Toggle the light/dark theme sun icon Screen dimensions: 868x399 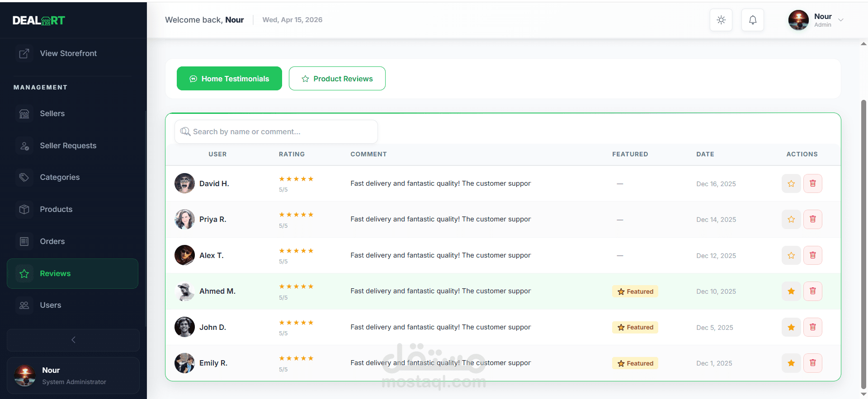[x=721, y=20]
